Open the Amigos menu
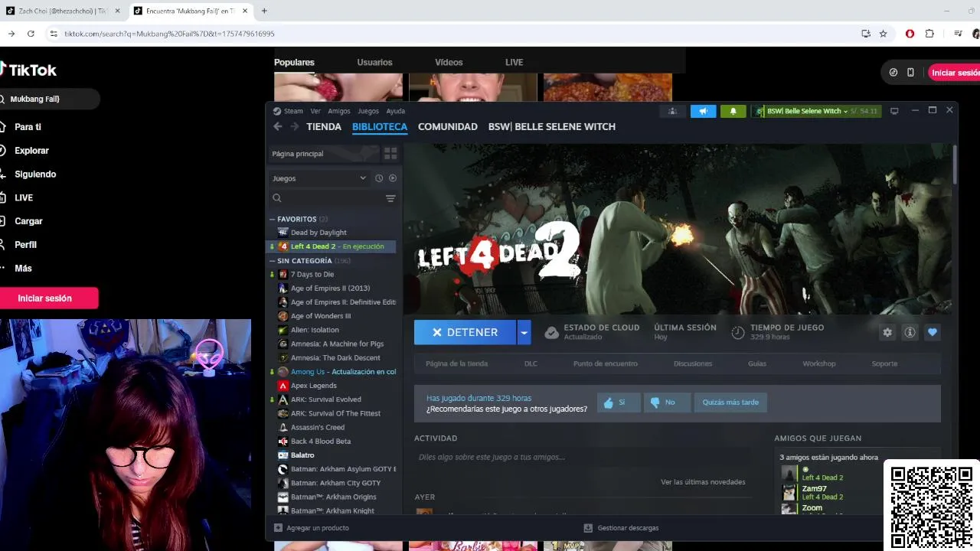Viewport: 980px width, 551px height. (x=339, y=111)
